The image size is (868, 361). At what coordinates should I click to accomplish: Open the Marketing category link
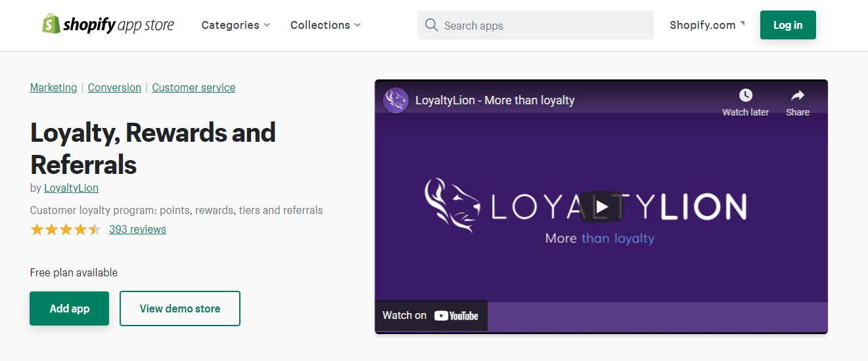tap(53, 87)
